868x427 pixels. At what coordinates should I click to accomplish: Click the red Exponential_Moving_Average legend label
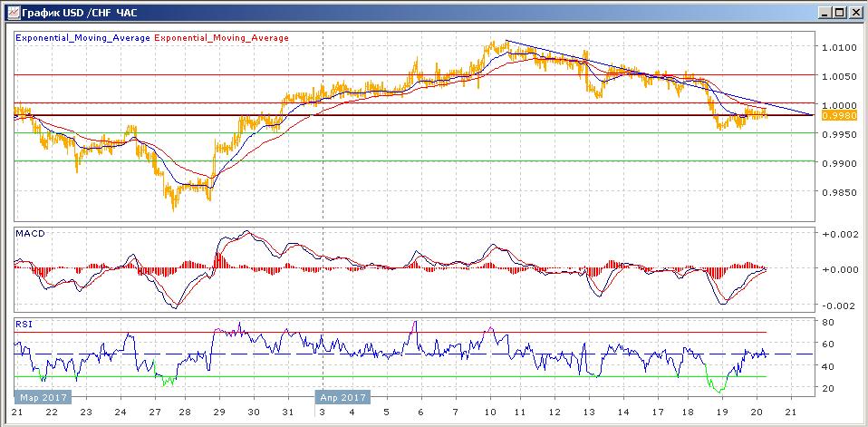point(222,38)
